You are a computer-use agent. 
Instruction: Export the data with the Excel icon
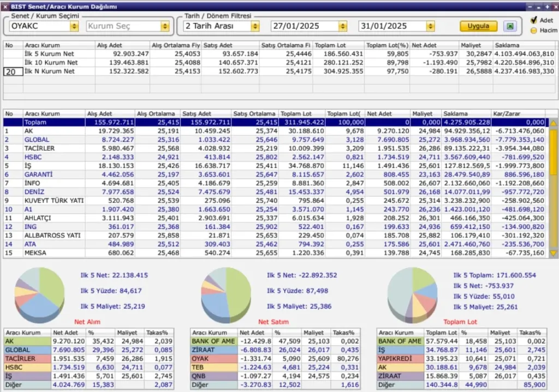510,26
